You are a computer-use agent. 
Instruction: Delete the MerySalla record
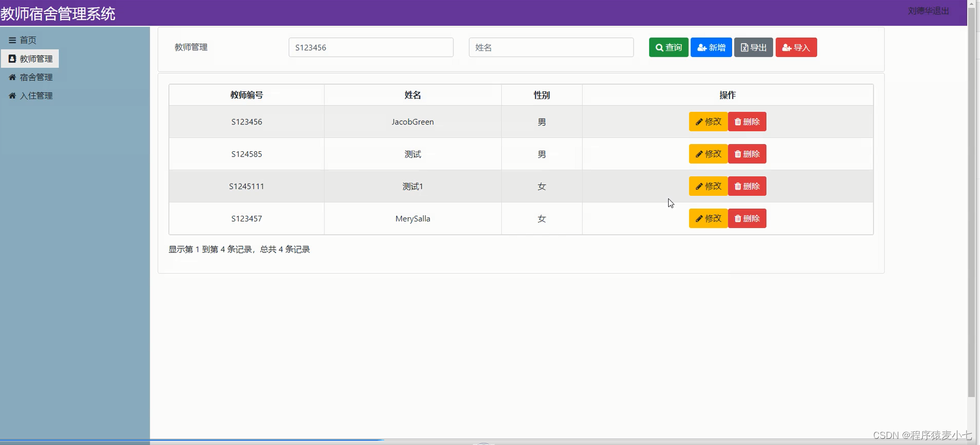tap(747, 218)
